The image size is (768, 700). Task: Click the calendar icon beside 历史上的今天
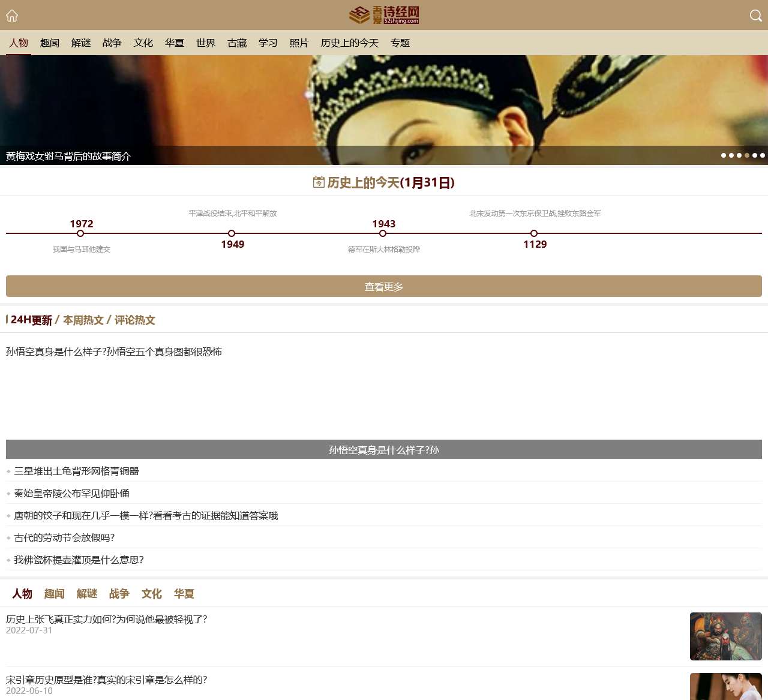(319, 182)
